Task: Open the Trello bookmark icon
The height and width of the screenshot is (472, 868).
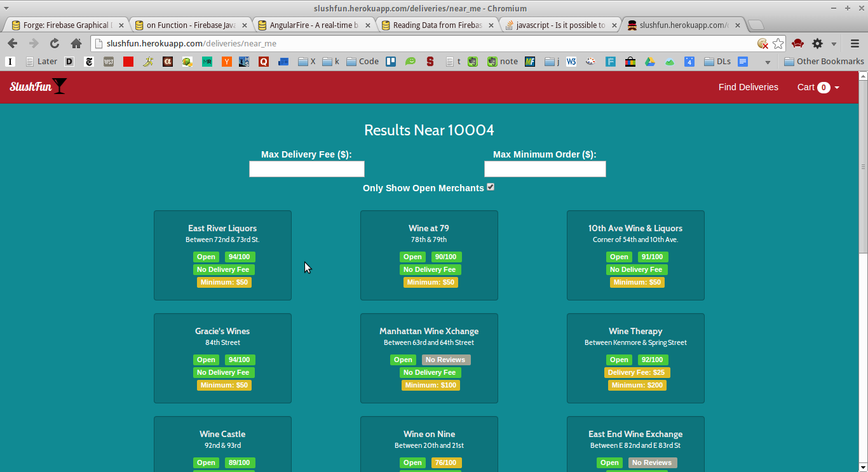Action: [391, 62]
